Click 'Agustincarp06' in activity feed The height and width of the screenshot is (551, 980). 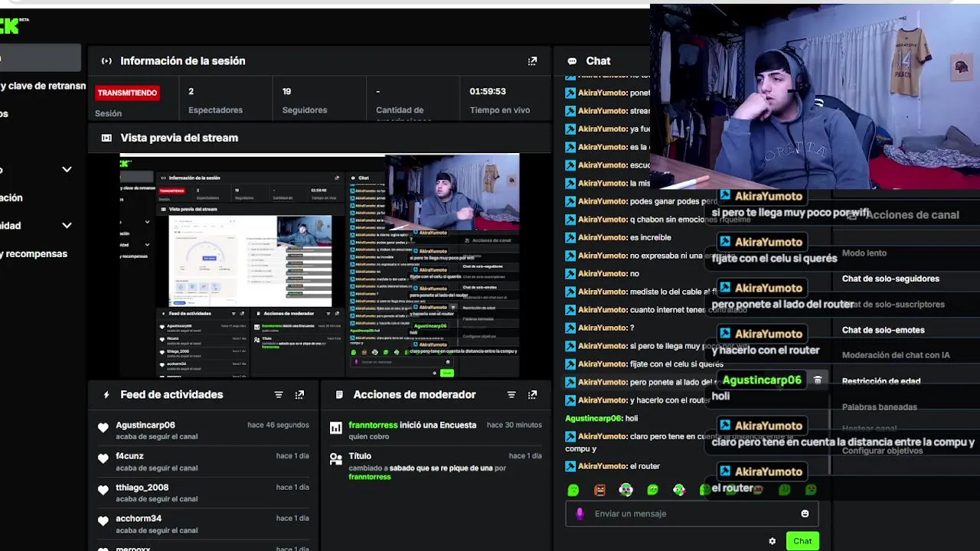pyautogui.click(x=145, y=425)
